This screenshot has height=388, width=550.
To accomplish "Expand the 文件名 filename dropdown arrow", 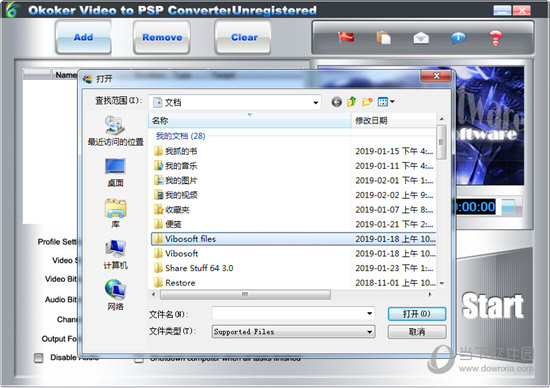I will (369, 314).
